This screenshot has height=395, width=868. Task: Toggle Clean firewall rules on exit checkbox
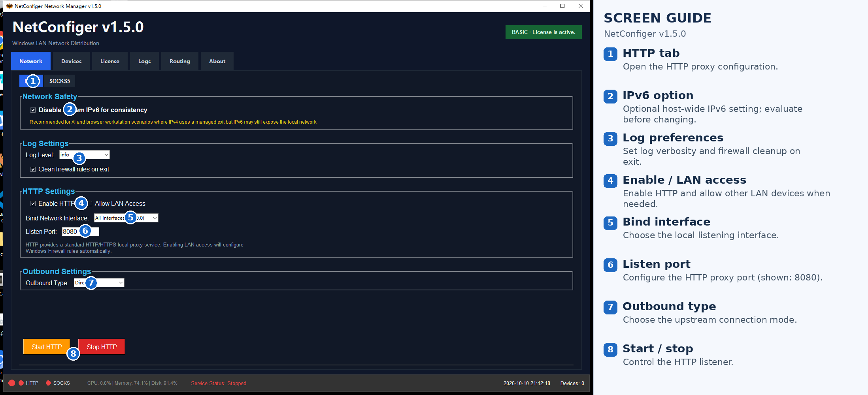pyautogui.click(x=33, y=169)
